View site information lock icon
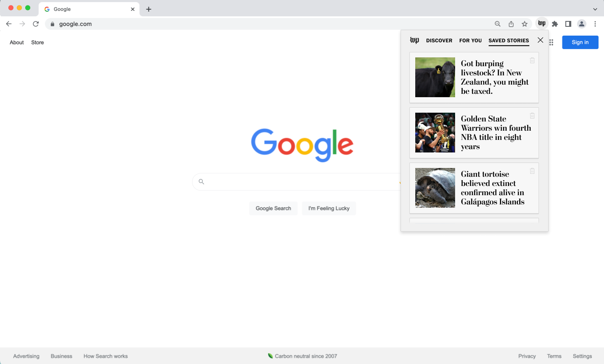 pyautogui.click(x=52, y=24)
